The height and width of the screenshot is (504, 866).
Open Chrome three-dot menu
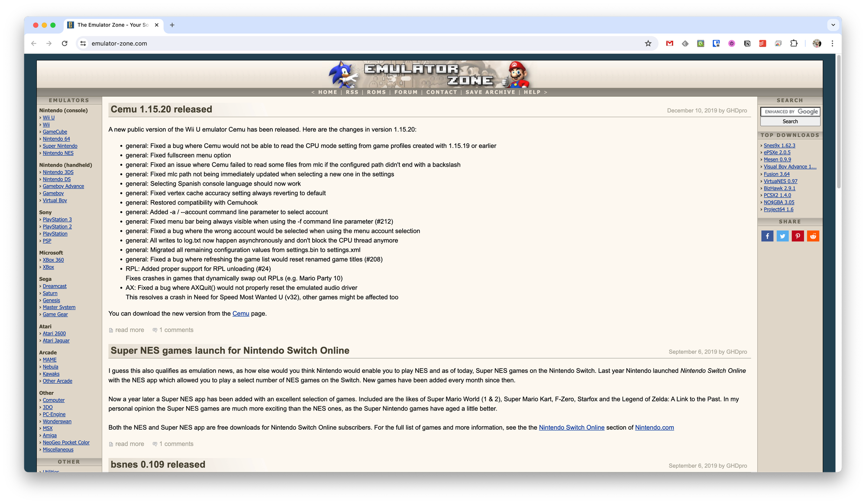[x=832, y=43]
